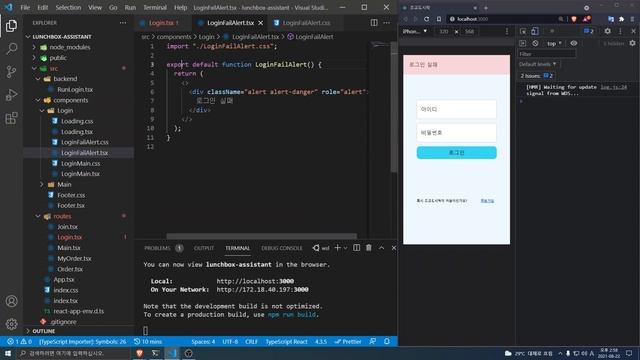Switch to the LoginFailAlert.css editor tab
Screen dimensions: 640x360
(306, 23)
